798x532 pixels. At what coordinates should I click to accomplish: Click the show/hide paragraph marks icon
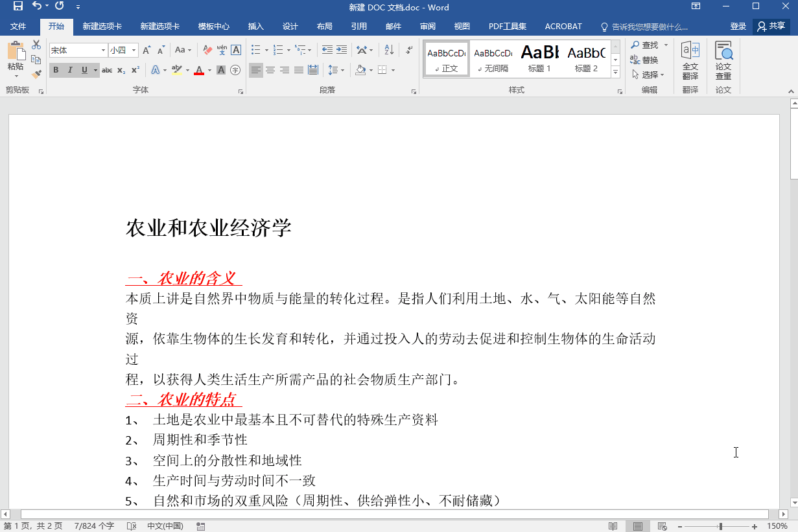(408, 49)
